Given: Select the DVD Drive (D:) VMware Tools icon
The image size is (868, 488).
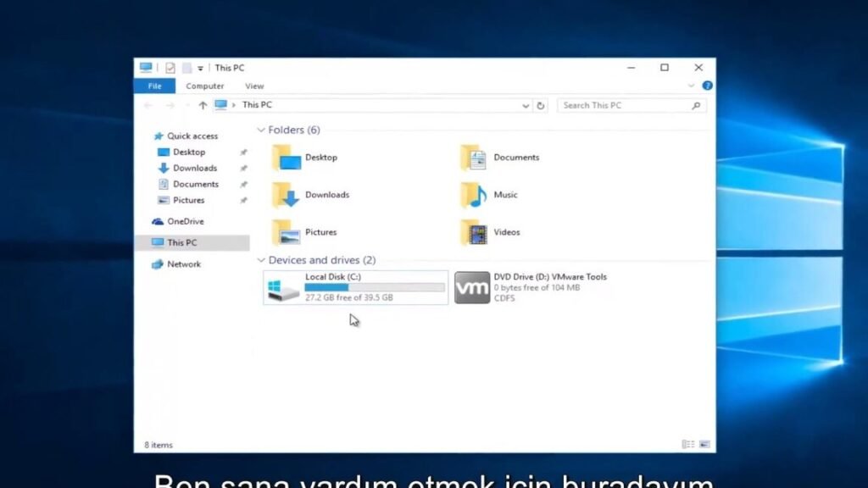Looking at the screenshot, I should (x=471, y=288).
